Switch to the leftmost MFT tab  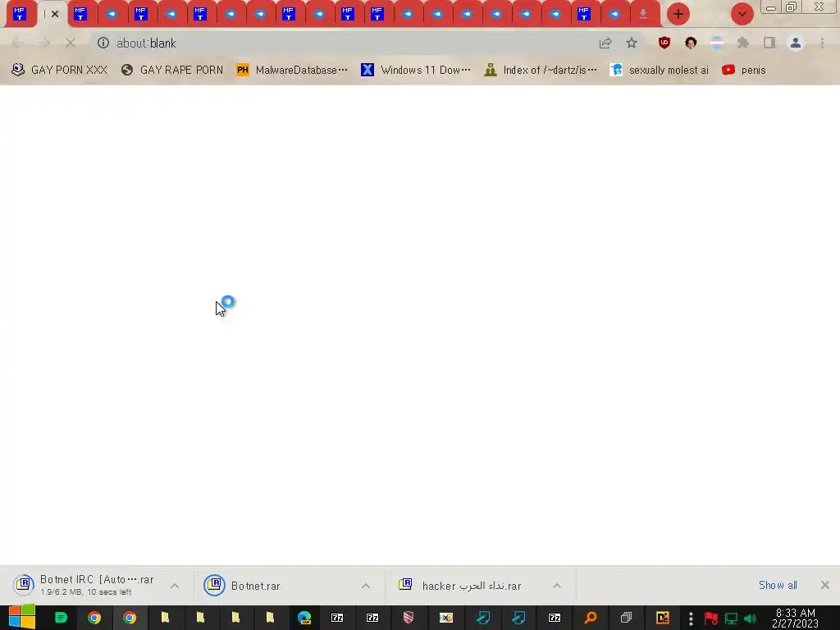click(x=20, y=14)
